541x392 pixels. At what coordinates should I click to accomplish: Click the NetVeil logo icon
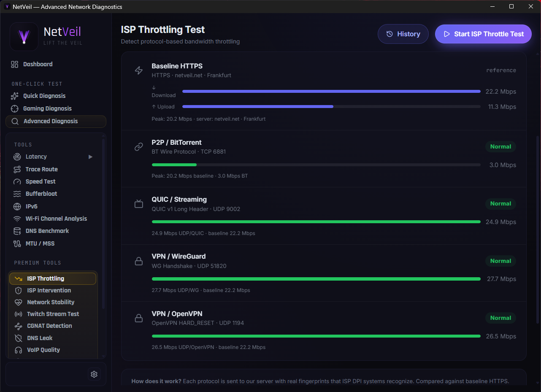pyautogui.click(x=24, y=36)
